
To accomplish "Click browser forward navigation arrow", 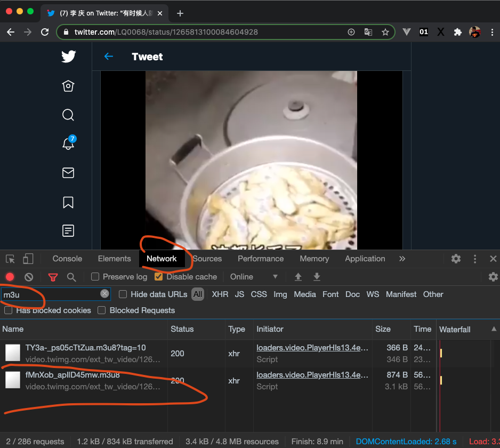I will click(x=28, y=32).
